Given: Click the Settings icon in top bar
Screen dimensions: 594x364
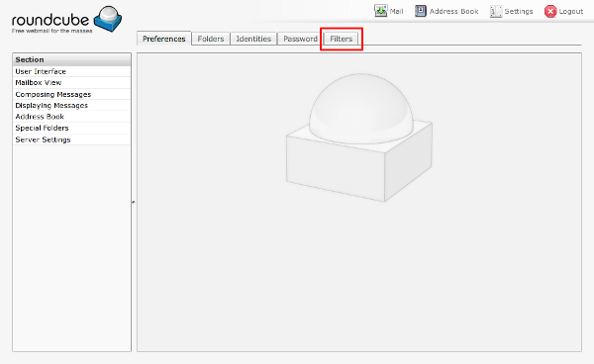Looking at the screenshot, I should coord(496,11).
